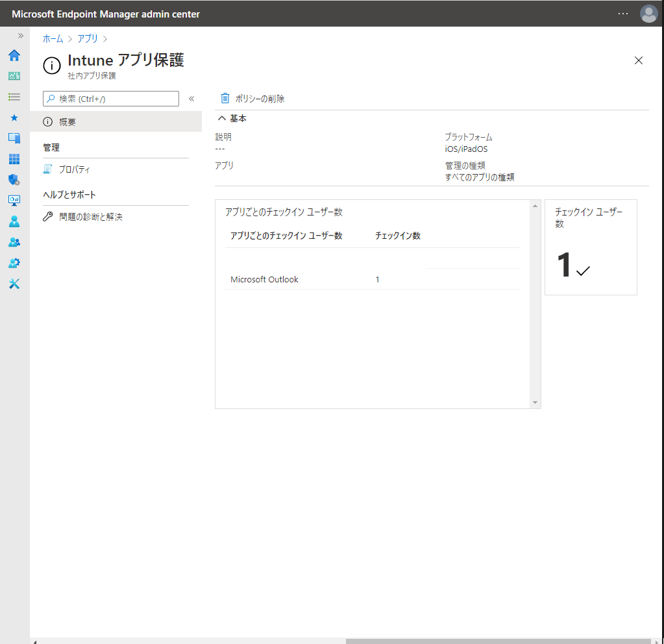
Task: Click the trash can icon for policy deletion
Action: pos(225,98)
